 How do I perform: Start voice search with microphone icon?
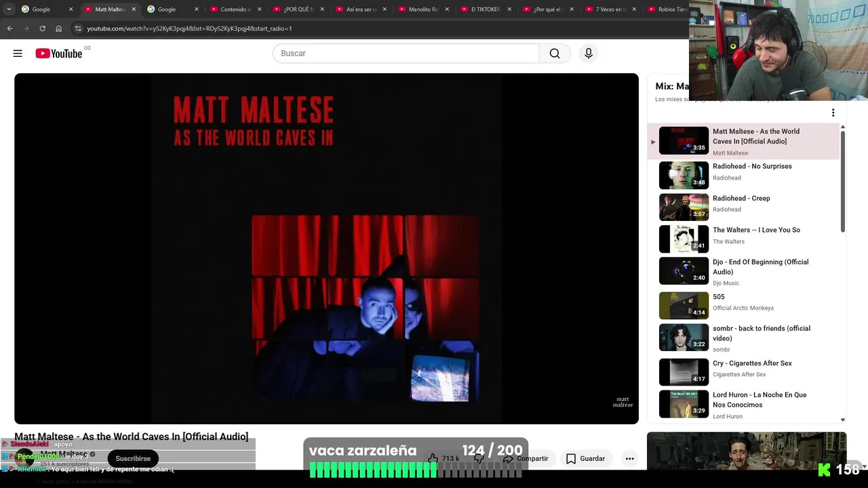pos(589,54)
